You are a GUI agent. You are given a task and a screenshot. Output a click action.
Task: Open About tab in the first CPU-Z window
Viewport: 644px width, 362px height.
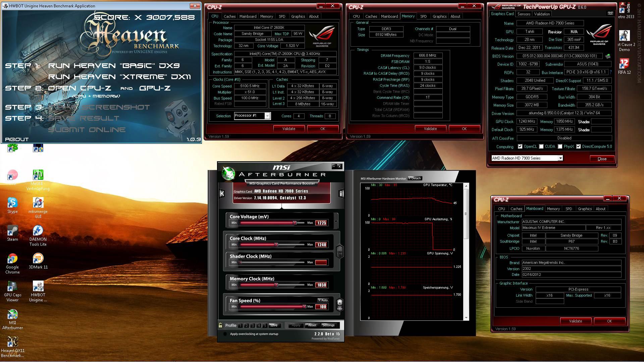(314, 16)
